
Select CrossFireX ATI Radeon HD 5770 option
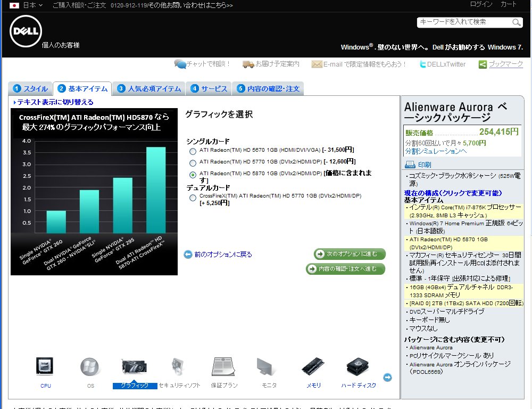point(193,198)
